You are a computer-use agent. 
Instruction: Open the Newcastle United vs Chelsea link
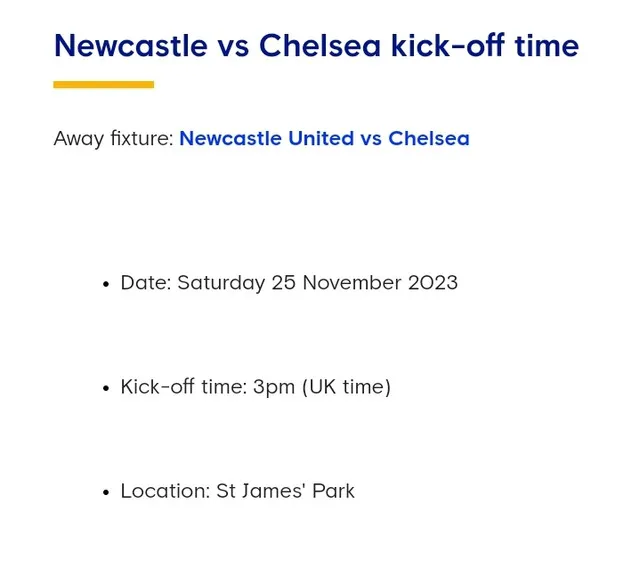click(x=324, y=138)
